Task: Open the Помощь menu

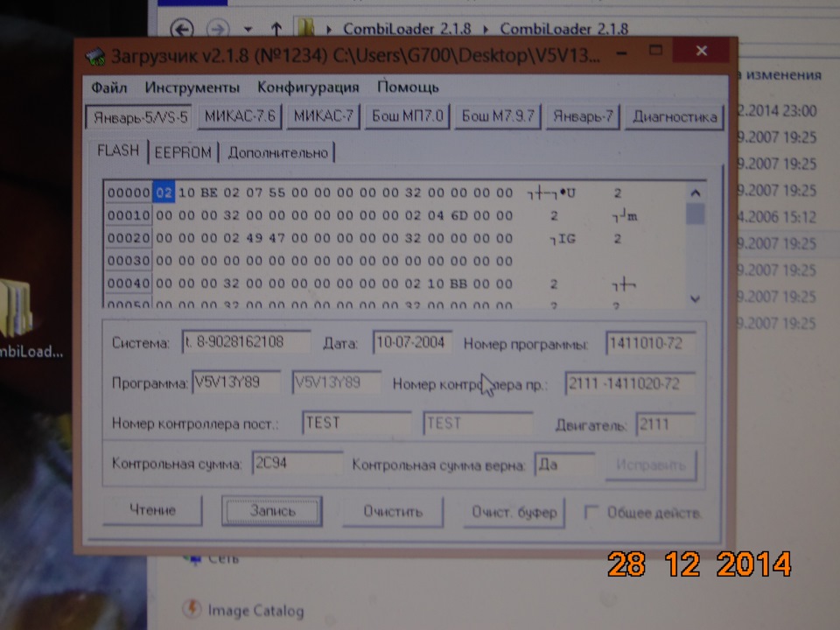Action: click(408, 87)
